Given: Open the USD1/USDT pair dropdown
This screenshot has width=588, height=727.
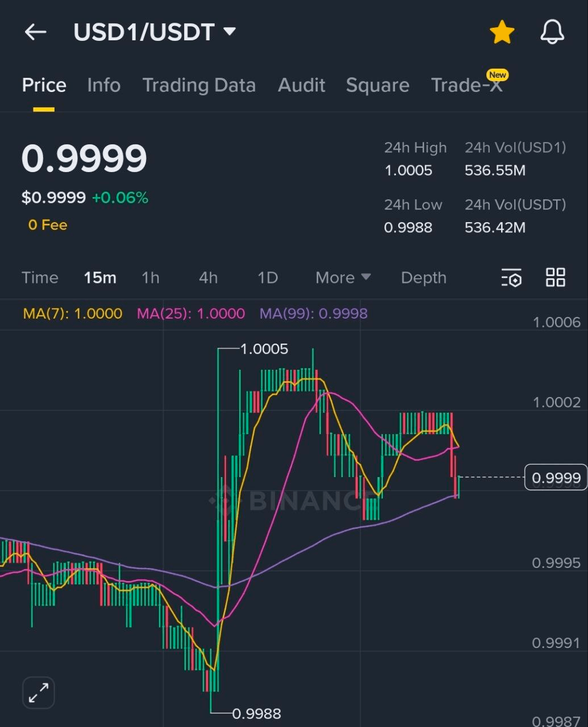Looking at the screenshot, I should (x=154, y=32).
